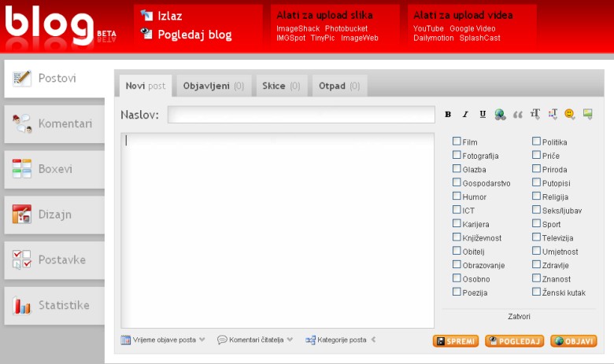Tick the Humor checkbox
The height and width of the screenshot is (364, 614).
click(457, 196)
